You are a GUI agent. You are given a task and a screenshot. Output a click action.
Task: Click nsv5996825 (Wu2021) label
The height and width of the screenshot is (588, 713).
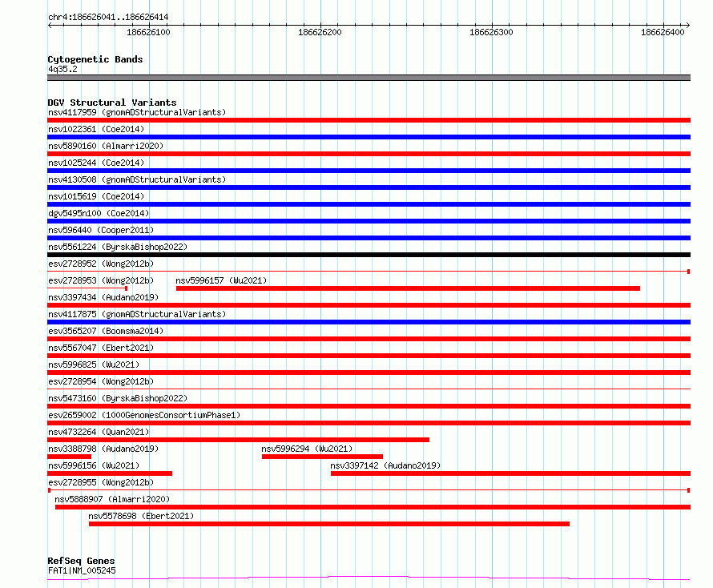94,364
